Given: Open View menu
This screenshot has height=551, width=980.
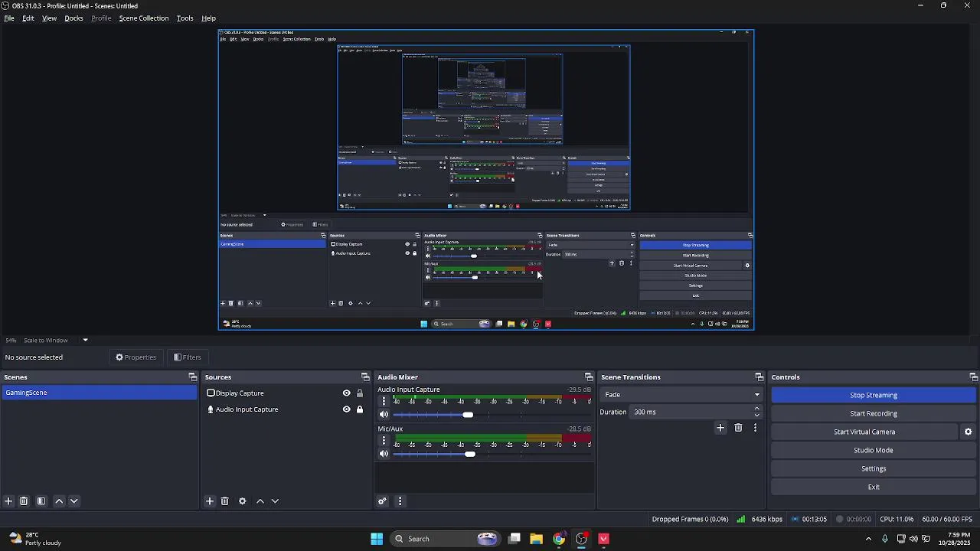Looking at the screenshot, I should [49, 18].
